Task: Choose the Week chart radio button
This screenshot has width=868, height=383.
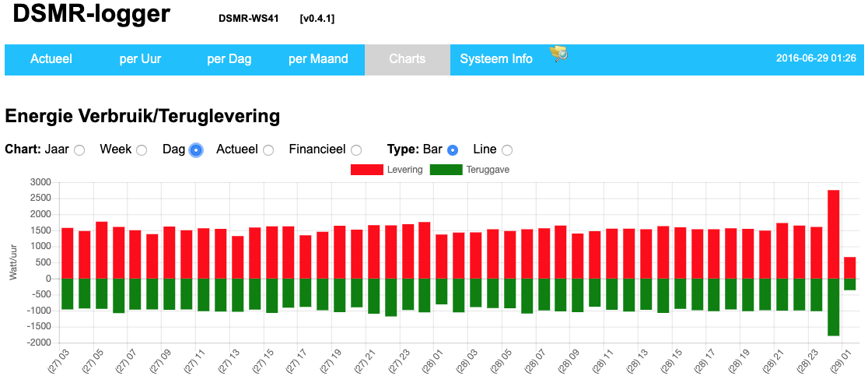Action: [142, 150]
